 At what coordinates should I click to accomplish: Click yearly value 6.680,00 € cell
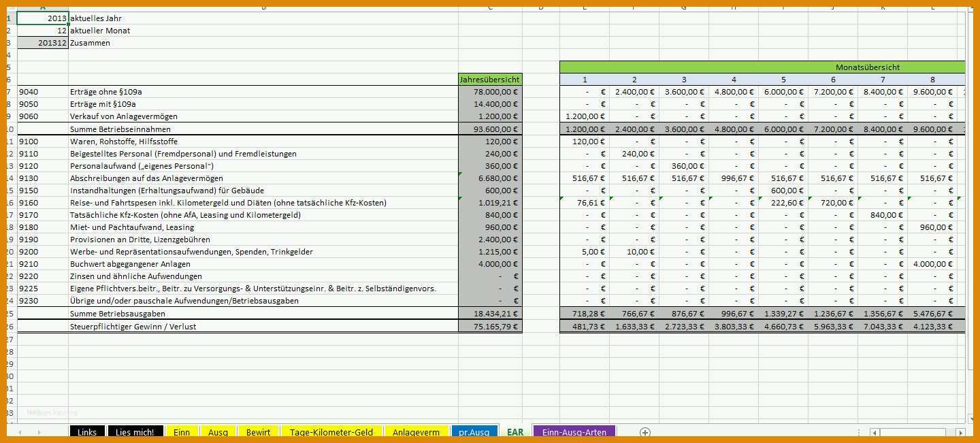pos(490,178)
